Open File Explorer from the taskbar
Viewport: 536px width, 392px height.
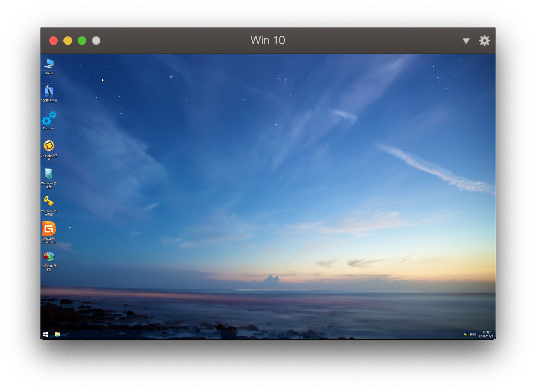(57, 334)
